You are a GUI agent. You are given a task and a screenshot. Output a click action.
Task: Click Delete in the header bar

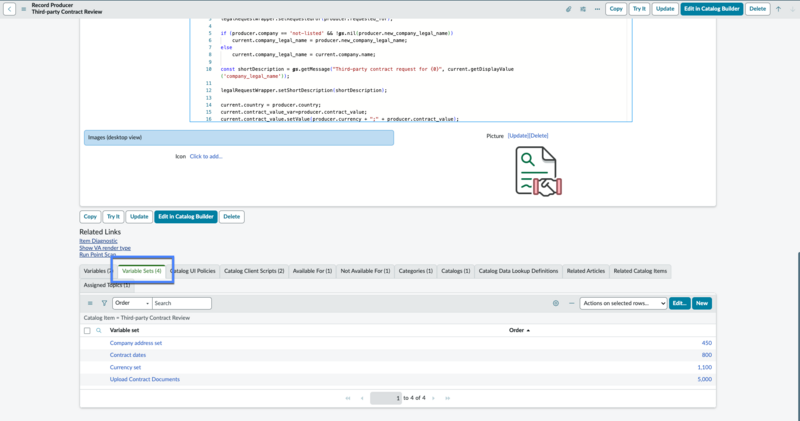click(x=758, y=9)
